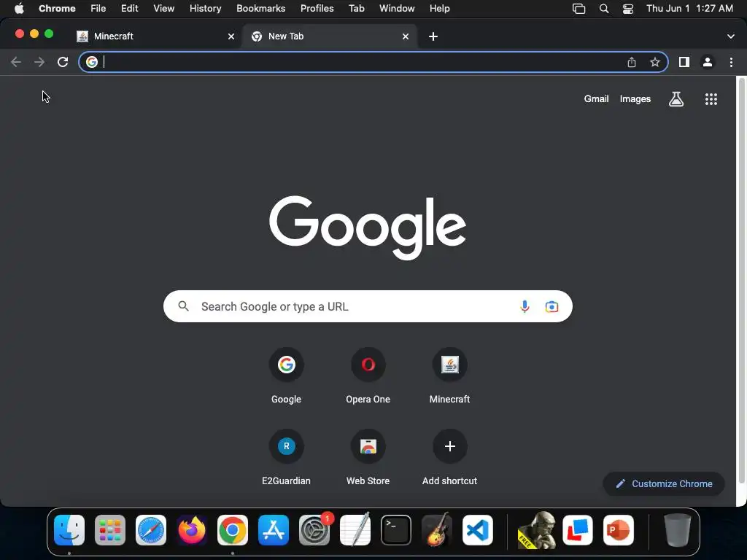Open the Google apps grid

click(x=711, y=99)
